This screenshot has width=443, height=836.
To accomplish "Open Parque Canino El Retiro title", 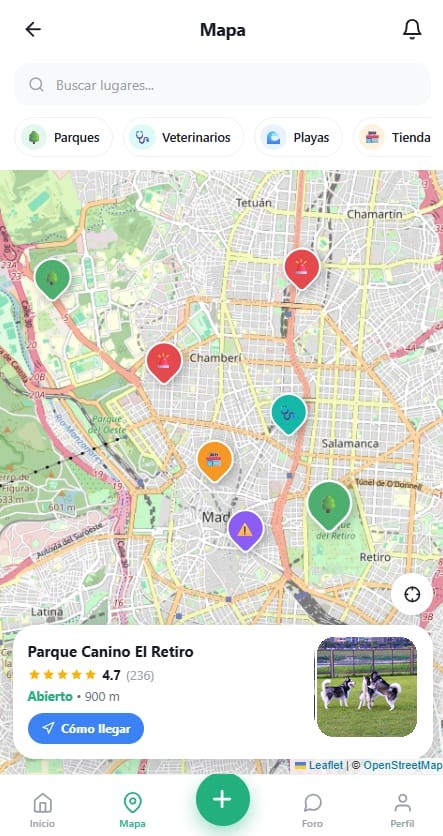I will coord(110,652).
